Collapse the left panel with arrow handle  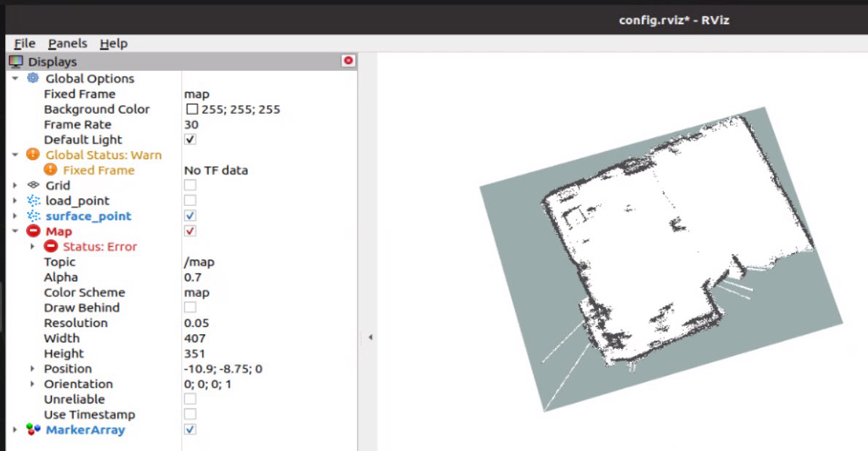pos(371,337)
